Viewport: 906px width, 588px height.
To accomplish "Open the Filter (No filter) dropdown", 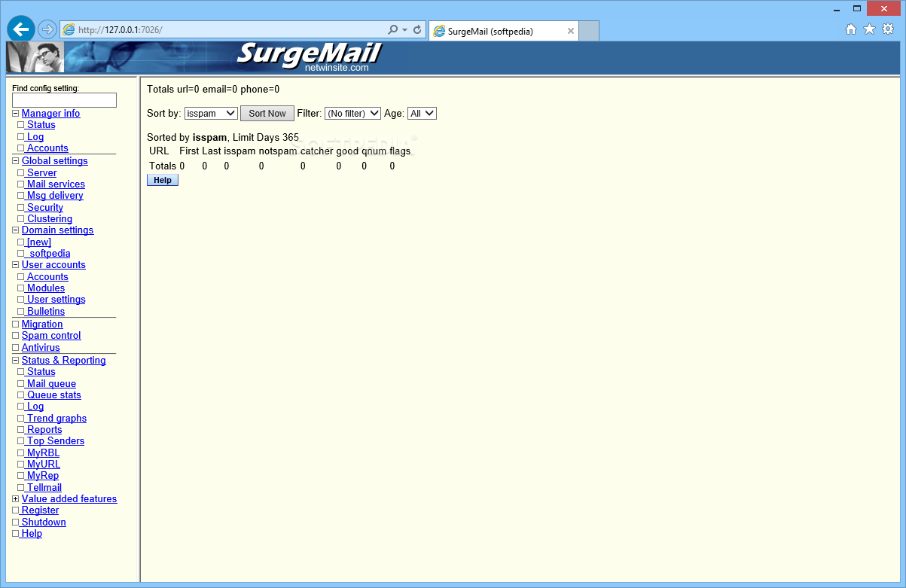I will pyautogui.click(x=352, y=114).
